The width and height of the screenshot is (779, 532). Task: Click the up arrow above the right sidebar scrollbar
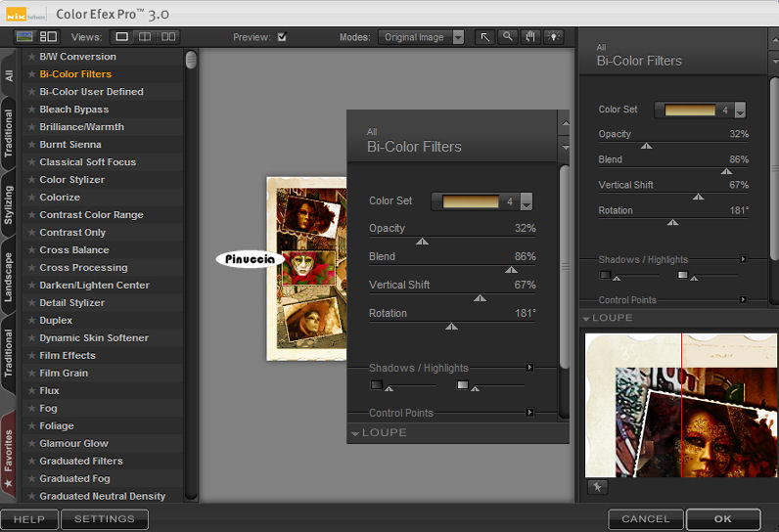773,39
